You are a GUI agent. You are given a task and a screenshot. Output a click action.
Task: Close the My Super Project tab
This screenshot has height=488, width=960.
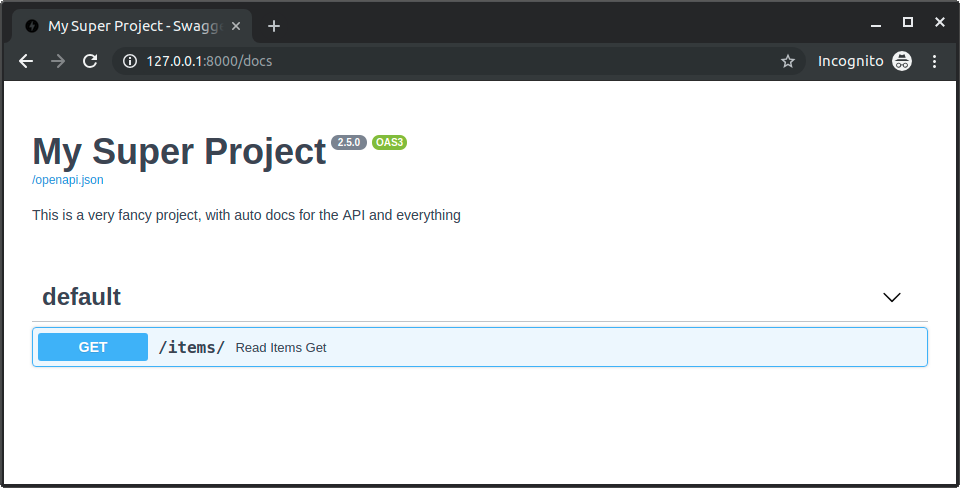237,26
